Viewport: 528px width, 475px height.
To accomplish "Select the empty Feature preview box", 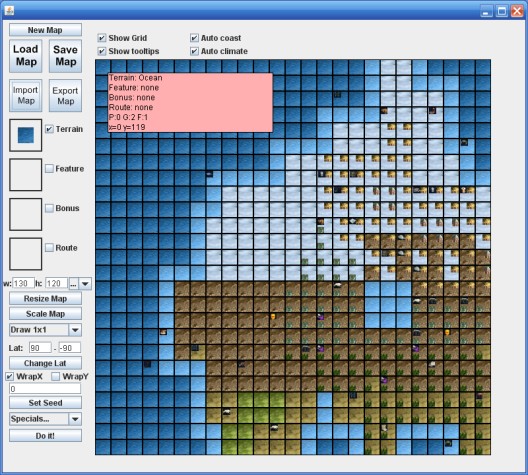I will click(x=26, y=175).
